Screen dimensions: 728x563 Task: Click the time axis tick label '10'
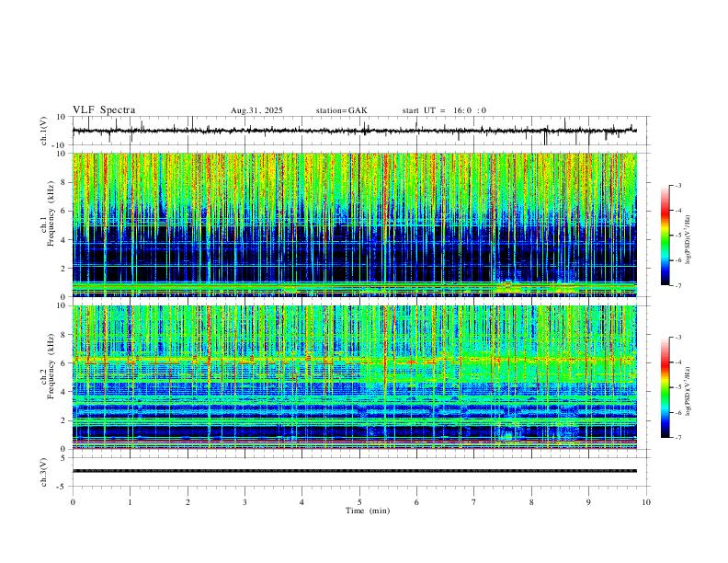coord(646,502)
